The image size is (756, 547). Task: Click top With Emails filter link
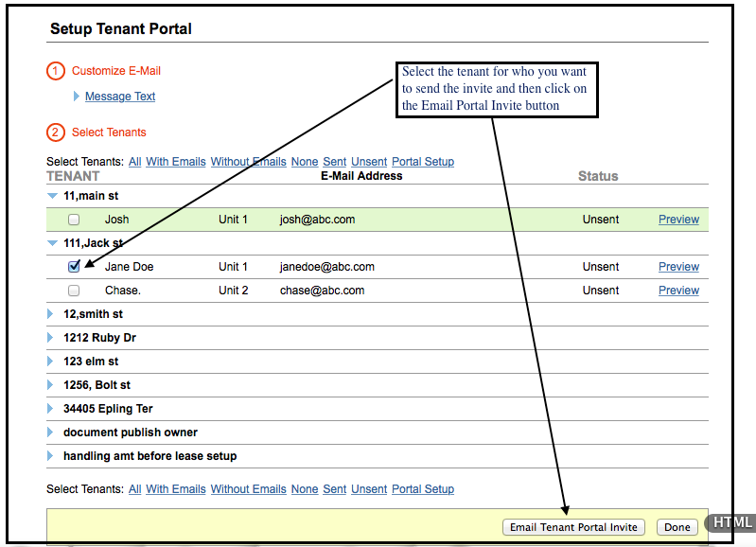(176, 162)
